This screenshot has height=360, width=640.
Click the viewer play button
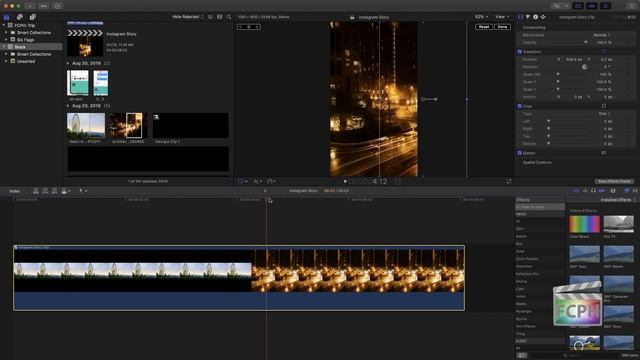point(345,181)
